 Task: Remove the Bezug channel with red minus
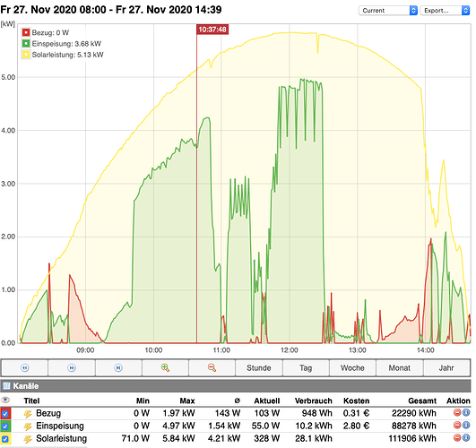457,412
